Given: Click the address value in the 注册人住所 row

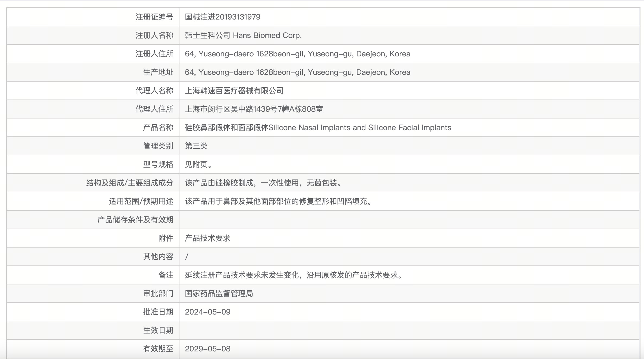Looking at the screenshot, I should (298, 54).
